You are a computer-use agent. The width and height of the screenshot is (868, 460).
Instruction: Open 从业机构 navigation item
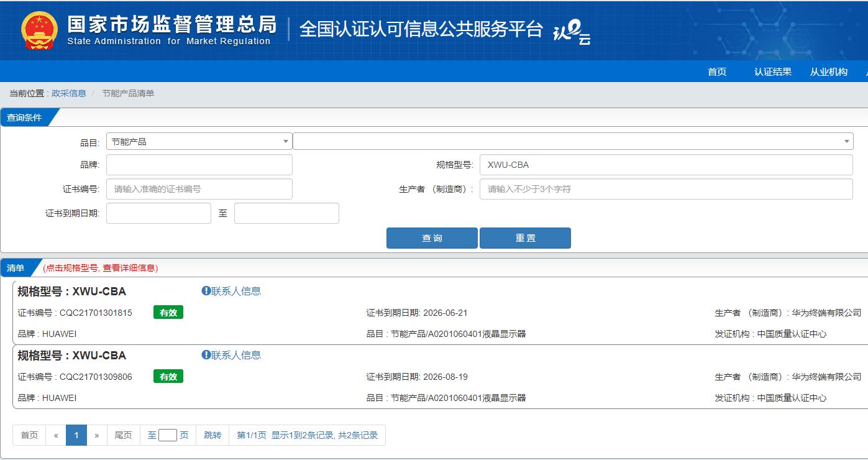point(829,71)
